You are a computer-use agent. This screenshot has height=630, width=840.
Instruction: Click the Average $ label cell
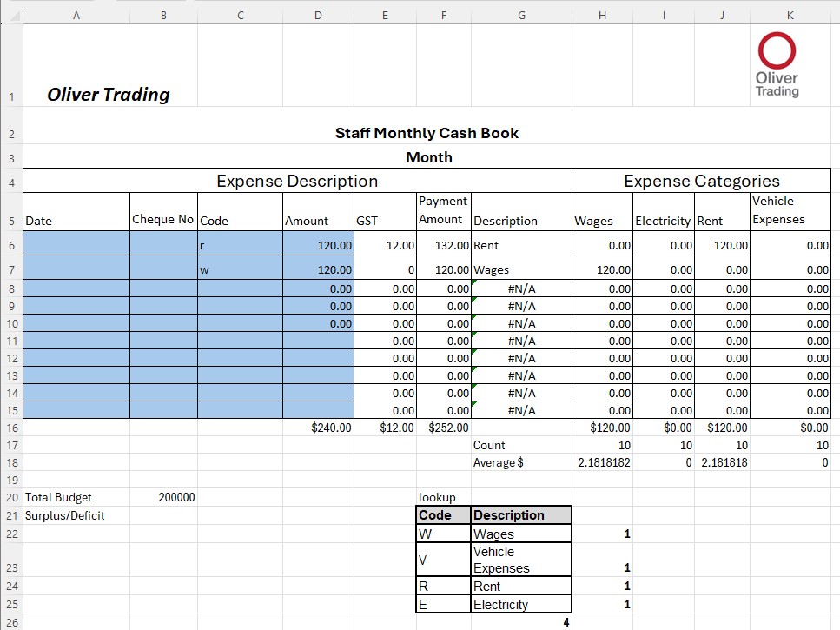tap(521, 463)
